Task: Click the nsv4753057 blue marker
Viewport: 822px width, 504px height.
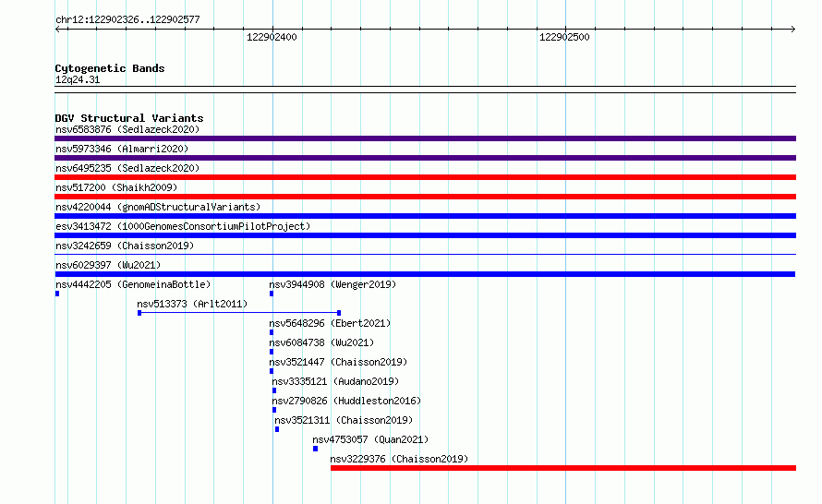Action: pyautogui.click(x=315, y=449)
